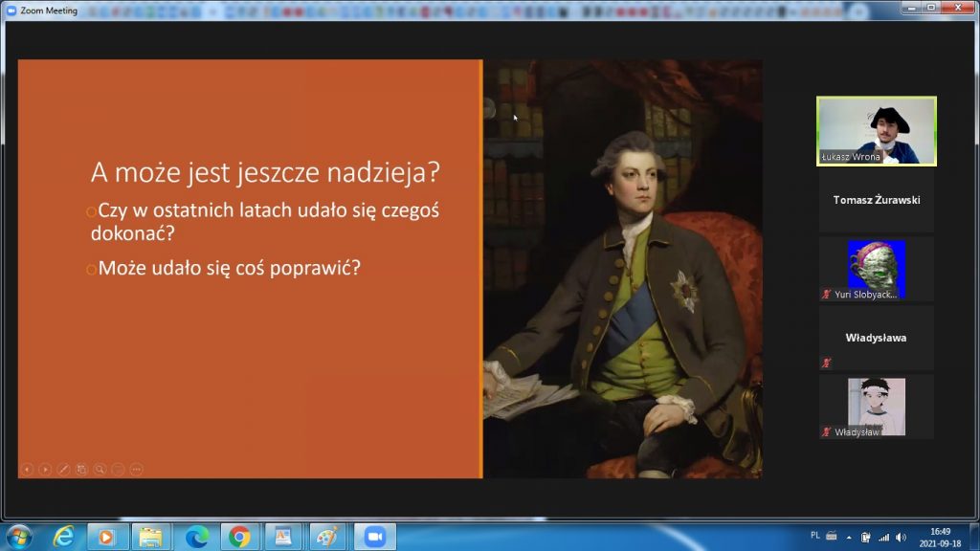This screenshot has width=980, height=551.
Task: Open the PL language input selector
Action: pos(815,536)
